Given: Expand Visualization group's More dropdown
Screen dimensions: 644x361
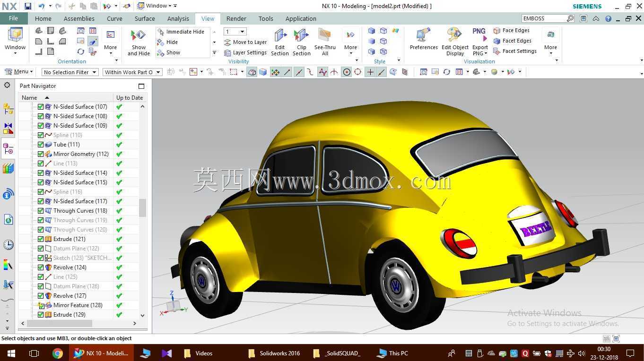Looking at the screenshot, I should [550, 42].
